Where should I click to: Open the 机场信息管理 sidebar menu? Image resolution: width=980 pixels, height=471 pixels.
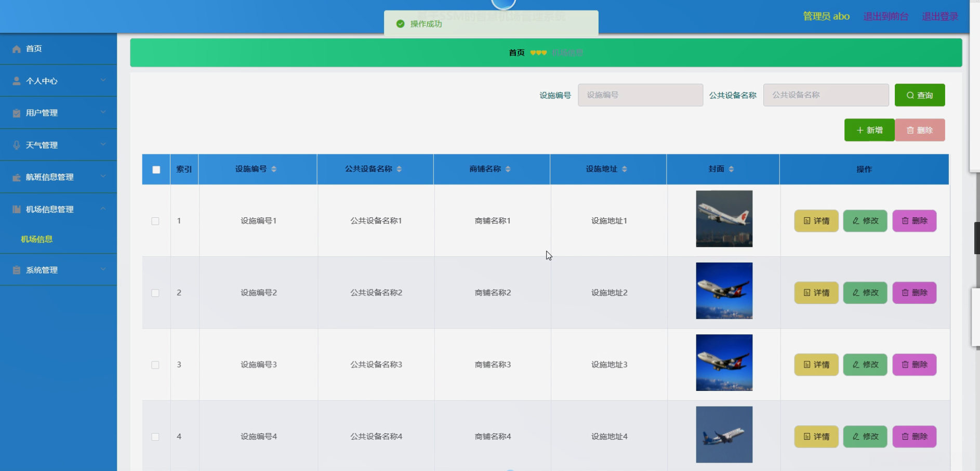click(x=58, y=210)
